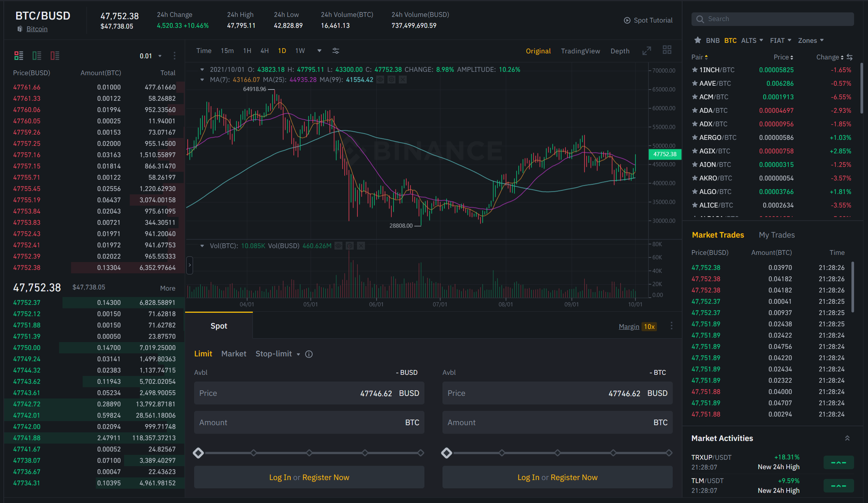Open the multi-chart grid layout
The height and width of the screenshot is (503, 868).
click(667, 50)
